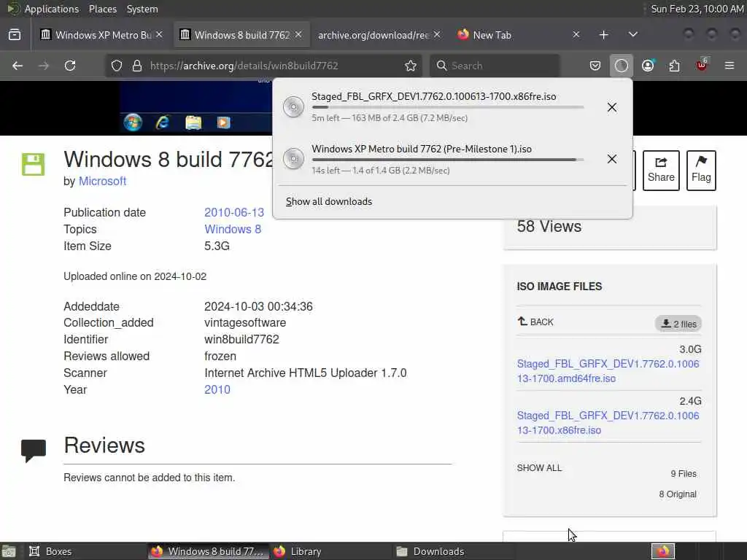Image resolution: width=747 pixels, height=560 pixels.
Task: Open extensions puzzle icon
Action: tap(675, 66)
